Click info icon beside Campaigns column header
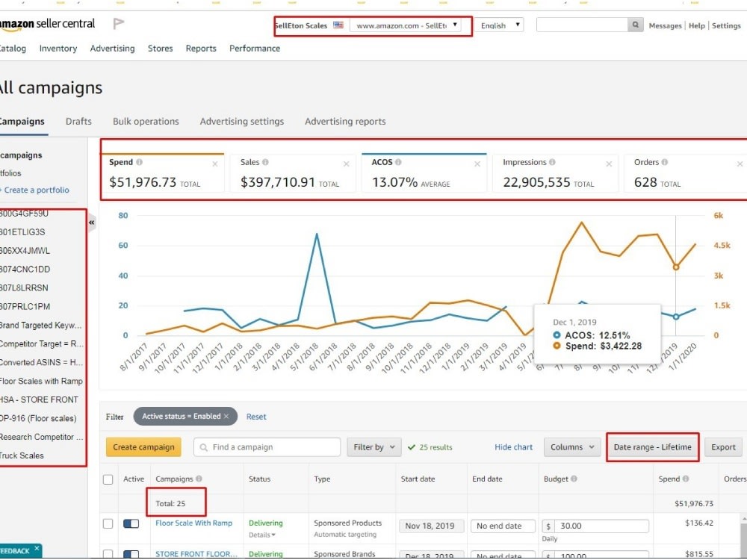This screenshot has height=560, width=747. (x=199, y=479)
